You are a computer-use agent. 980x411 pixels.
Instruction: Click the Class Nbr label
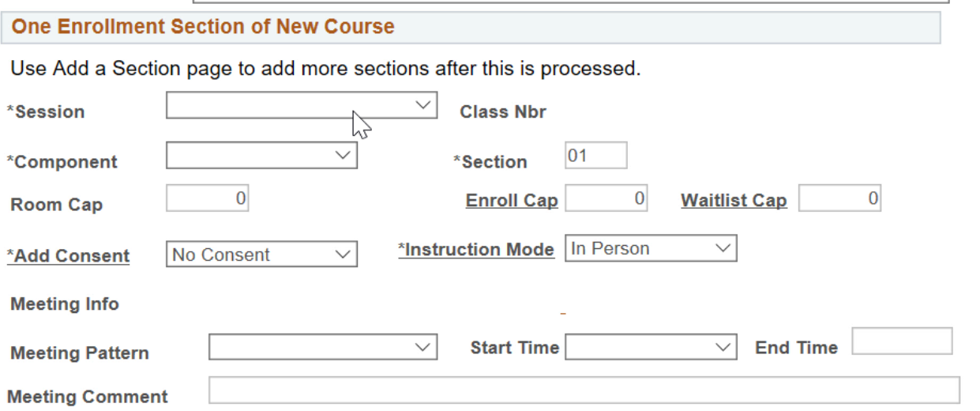[x=503, y=112]
